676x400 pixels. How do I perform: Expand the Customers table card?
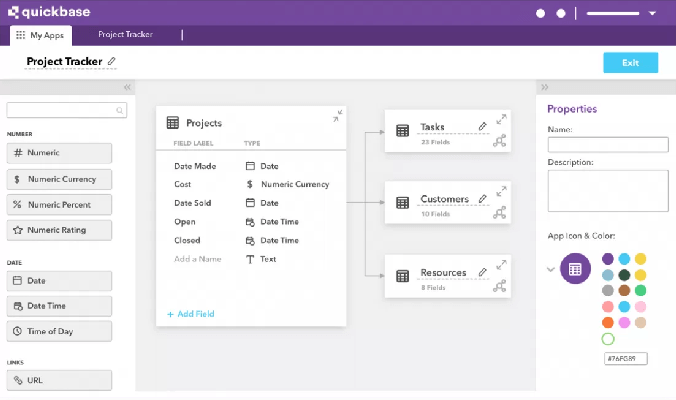(501, 191)
